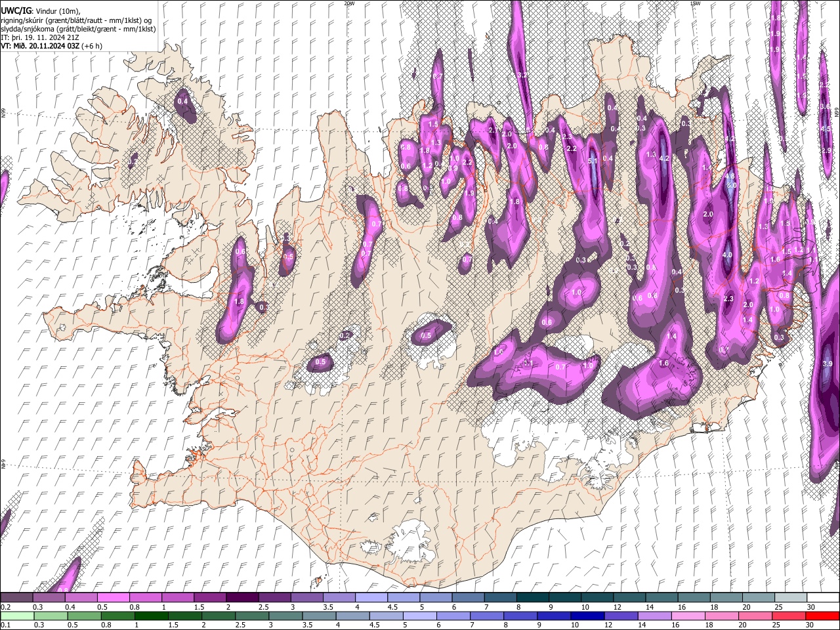Pick the rain legend swatch starting at 2.5
The height and width of the screenshot is (630, 840).
pyautogui.click(x=252, y=616)
